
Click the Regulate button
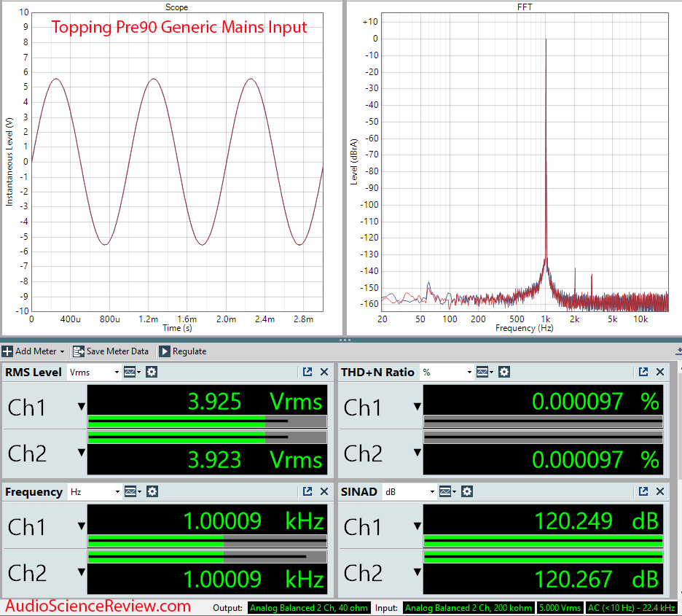pos(183,351)
